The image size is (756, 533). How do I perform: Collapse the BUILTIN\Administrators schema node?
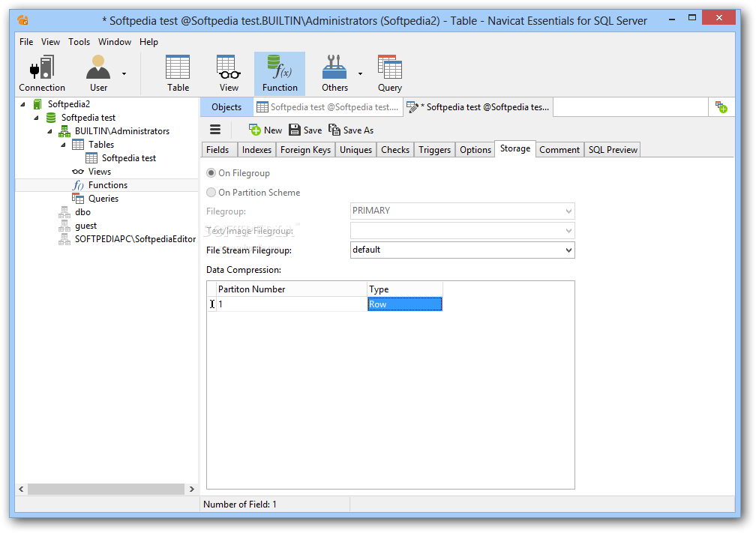point(49,131)
